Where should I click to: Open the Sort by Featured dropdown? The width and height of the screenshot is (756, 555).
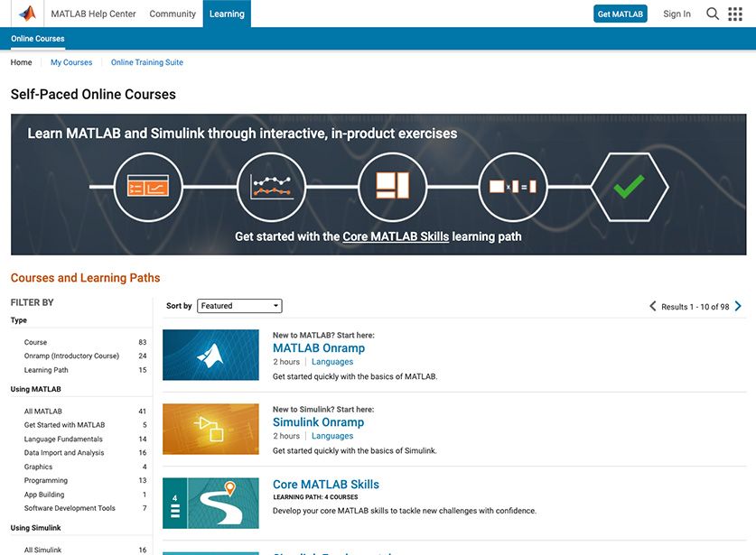pos(239,306)
